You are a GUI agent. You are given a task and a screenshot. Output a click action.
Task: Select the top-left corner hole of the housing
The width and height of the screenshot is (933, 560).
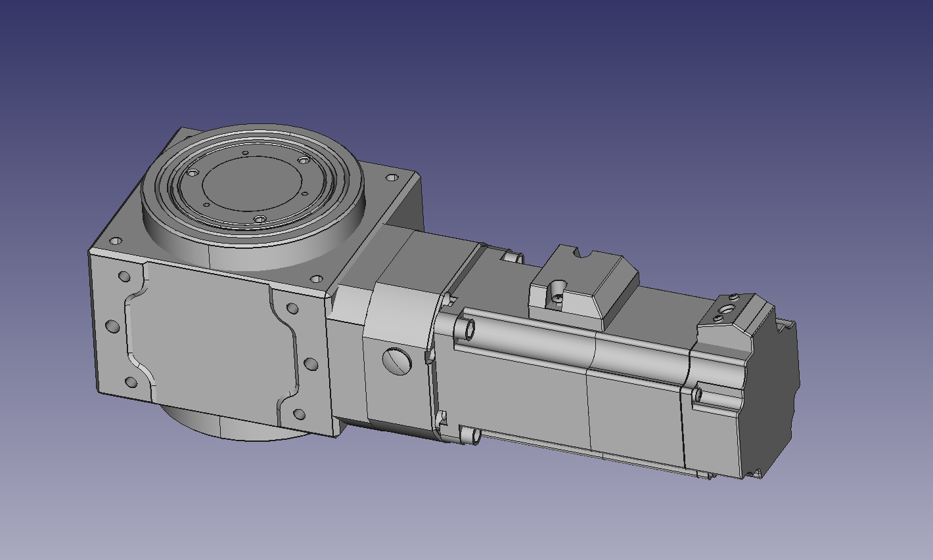(116, 242)
